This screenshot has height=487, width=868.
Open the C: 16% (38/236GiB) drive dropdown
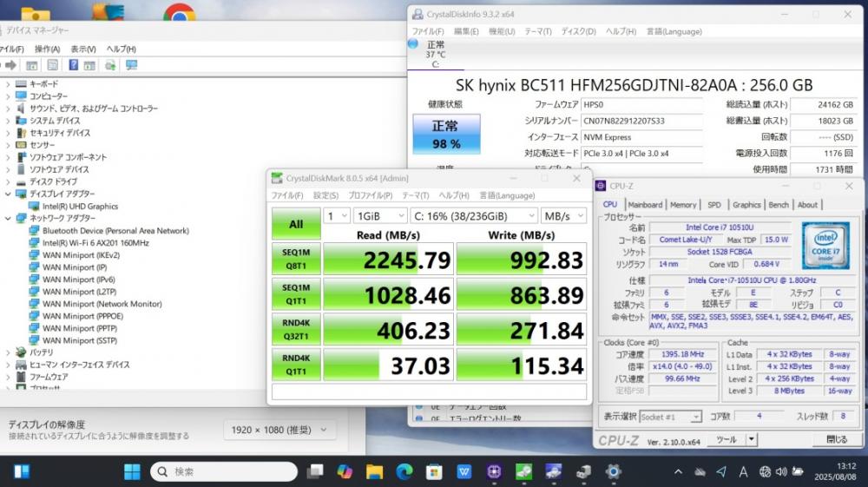pyautogui.click(x=474, y=216)
